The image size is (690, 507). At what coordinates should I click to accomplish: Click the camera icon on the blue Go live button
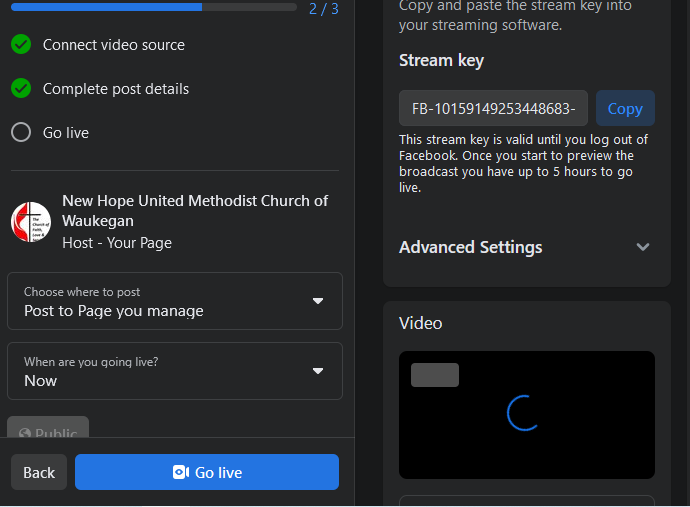click(x=181, y=473)
